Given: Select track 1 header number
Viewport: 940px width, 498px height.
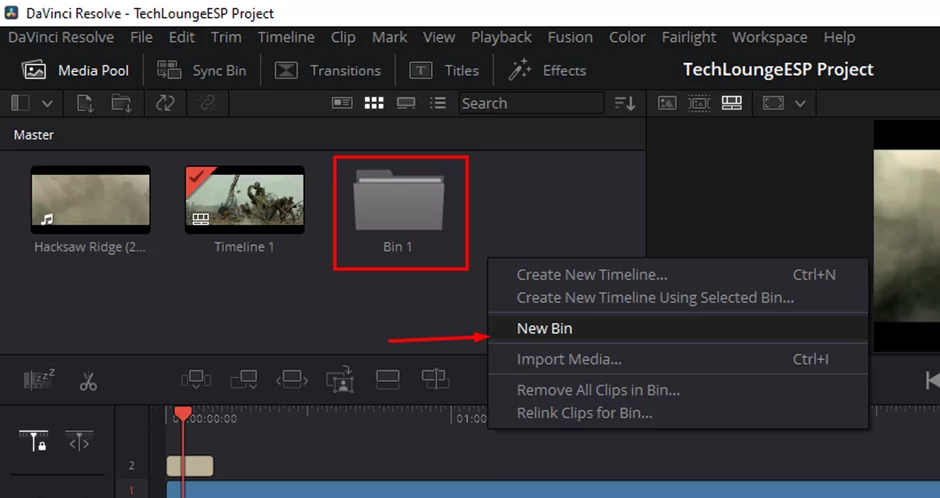Looking at the screenshot, I should (131, 490).
